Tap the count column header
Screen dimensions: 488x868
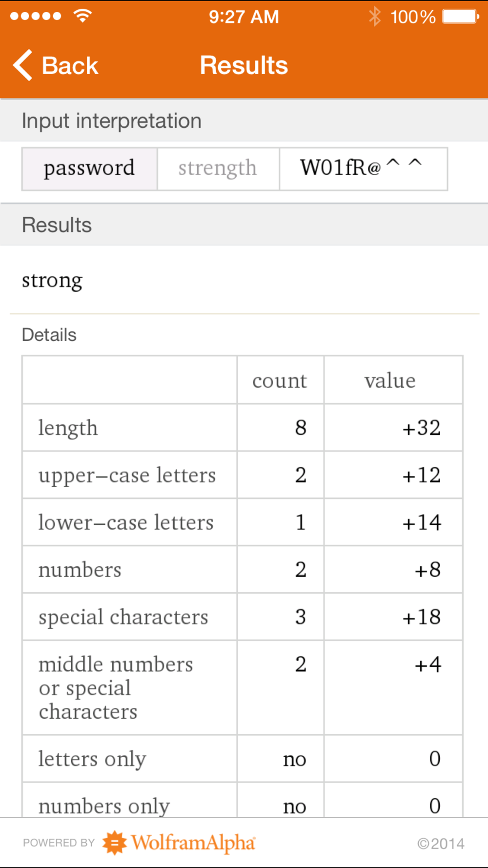(280, 380)
